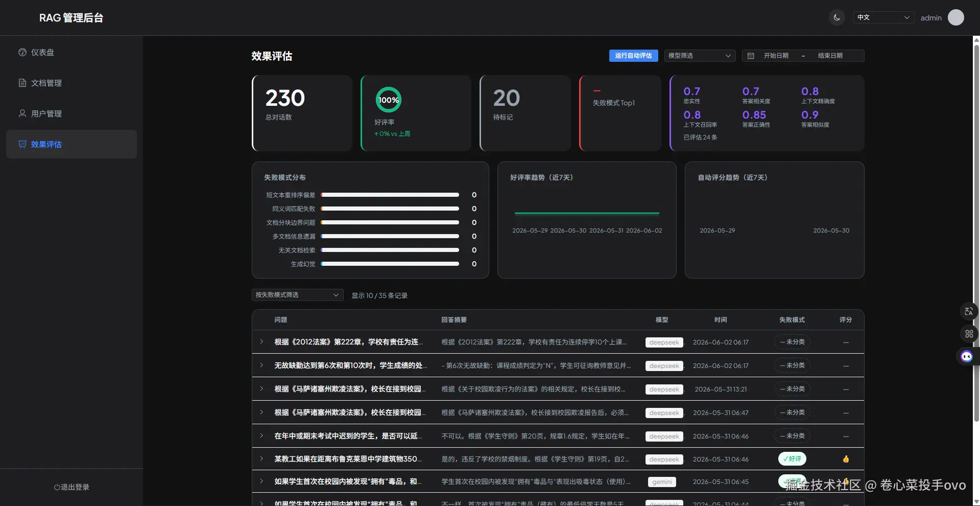This screenshot has width=980, height=506.
Task: Click the 100% 好评率 progress circle
Action: (389, 100)
